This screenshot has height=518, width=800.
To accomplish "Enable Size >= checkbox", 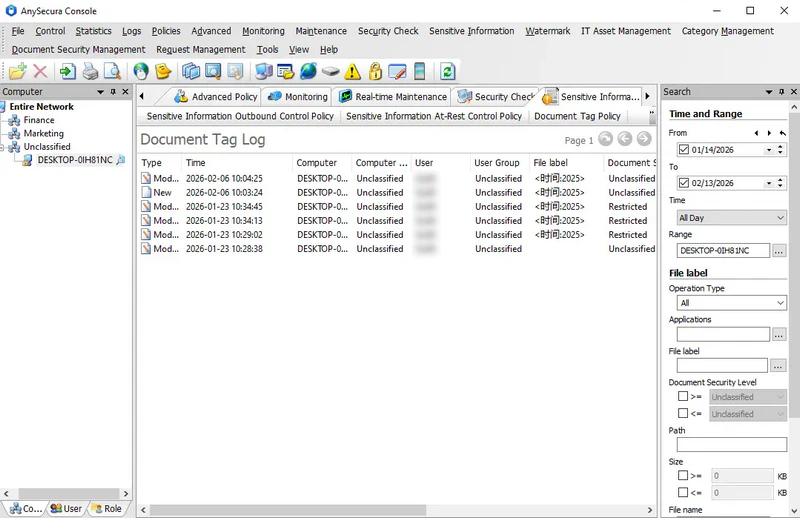I will pos(683,475).
